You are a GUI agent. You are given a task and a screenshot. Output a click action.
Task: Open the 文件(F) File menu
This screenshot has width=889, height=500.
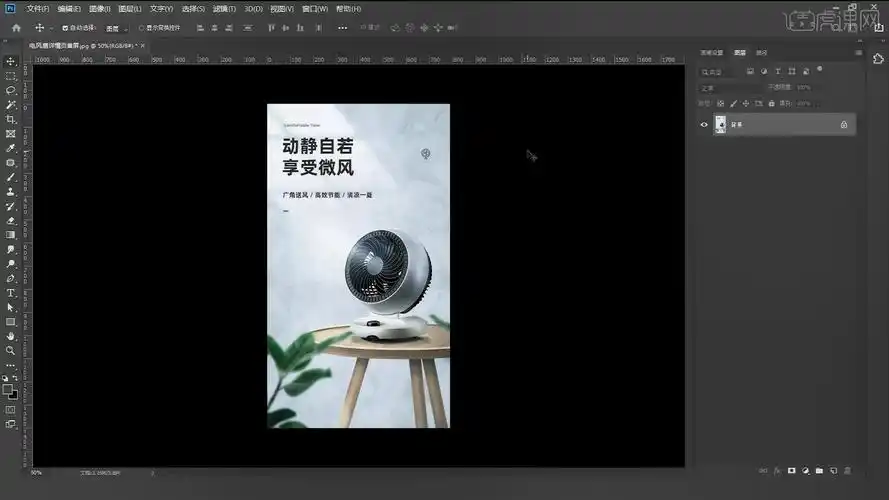tap(37, 9)
